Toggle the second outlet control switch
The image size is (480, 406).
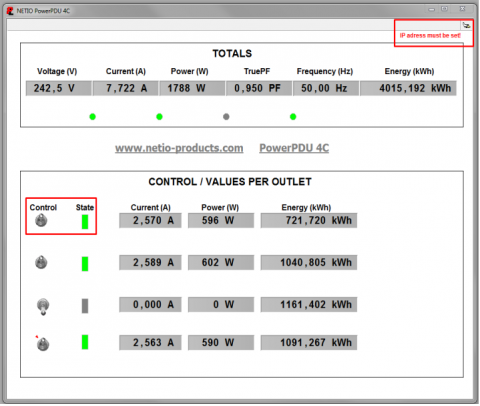(41, 262)
